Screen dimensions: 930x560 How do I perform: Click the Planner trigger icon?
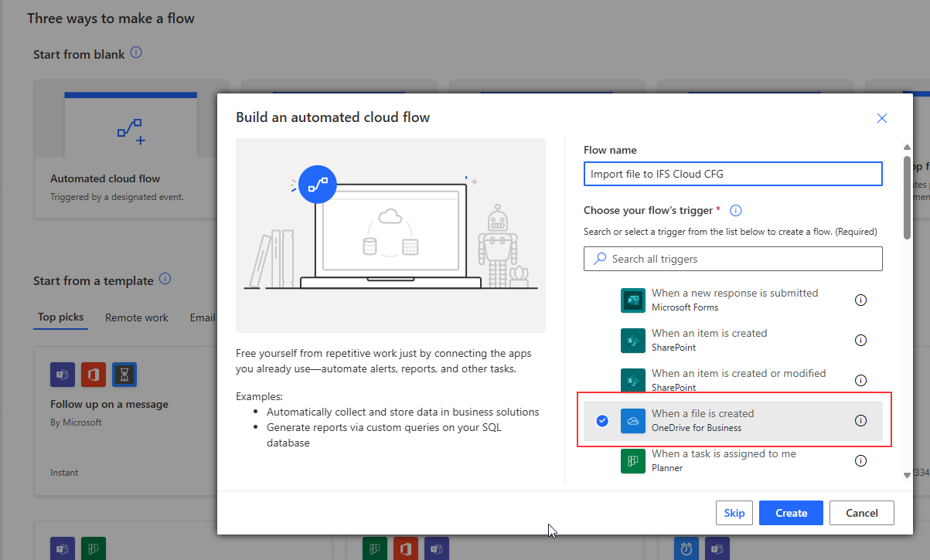pos(632,461)
